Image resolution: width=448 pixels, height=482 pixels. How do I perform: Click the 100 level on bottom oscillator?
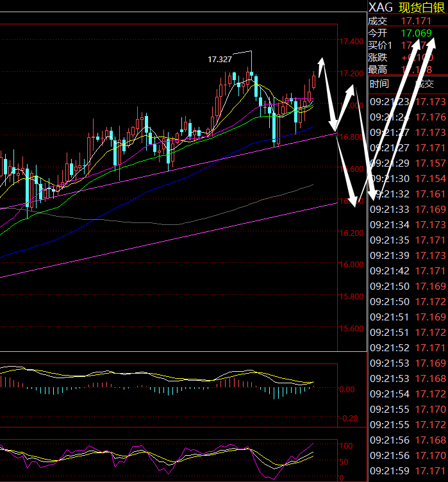pyautogui.click(x=346, y=445)
